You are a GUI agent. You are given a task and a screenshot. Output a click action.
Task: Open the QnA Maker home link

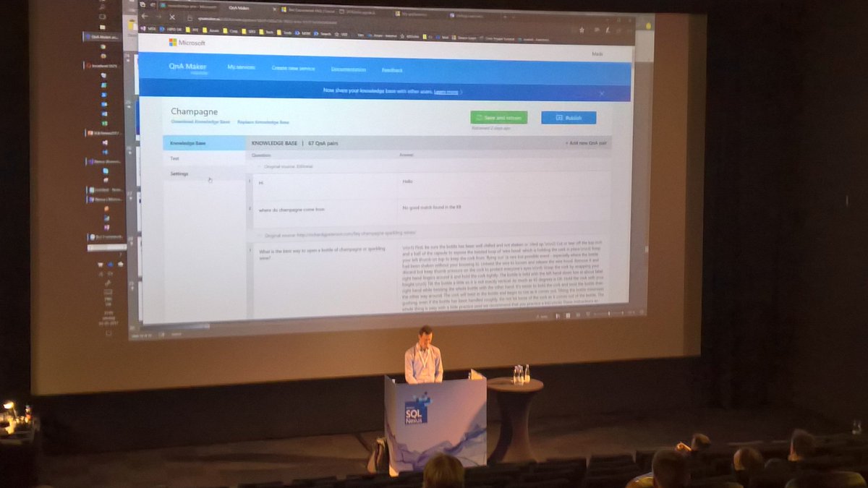pos(187,67)
